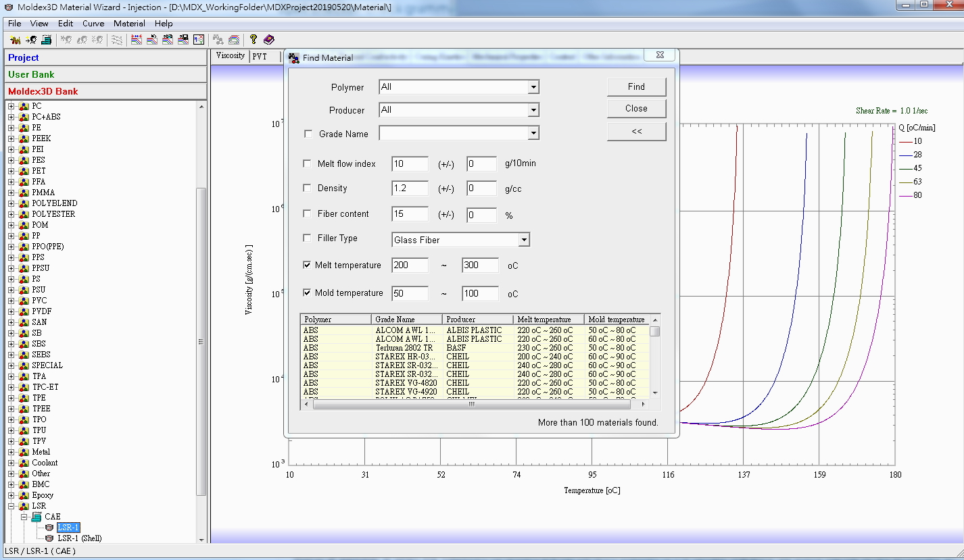Open the File menu
The image size is (964, 560).
(14, 24)
